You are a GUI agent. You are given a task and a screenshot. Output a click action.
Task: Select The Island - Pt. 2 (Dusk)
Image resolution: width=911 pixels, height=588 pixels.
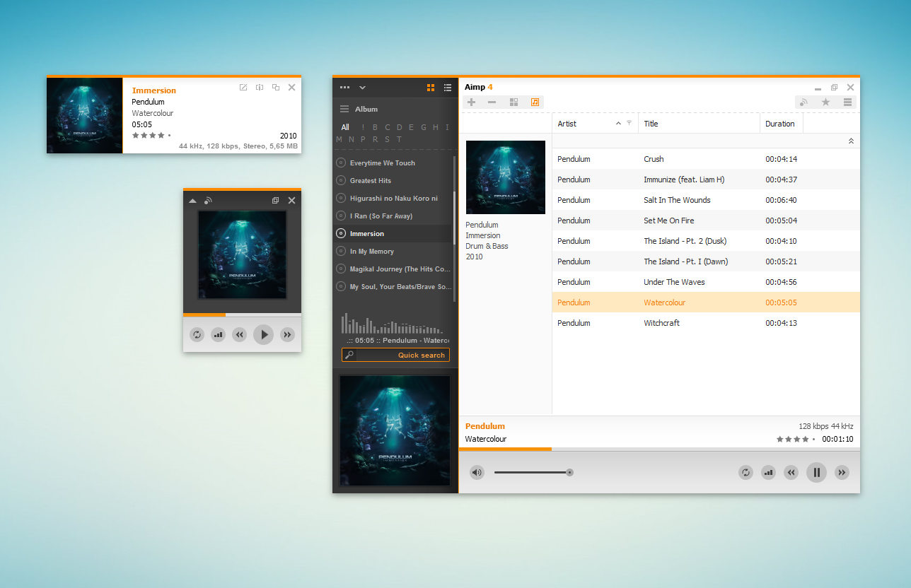[x=706, y=241]
